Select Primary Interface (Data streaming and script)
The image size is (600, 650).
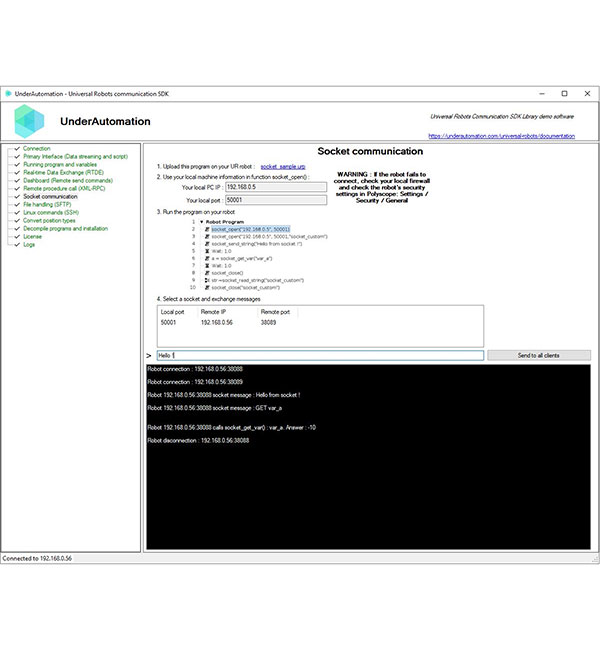tap(75, 157)
